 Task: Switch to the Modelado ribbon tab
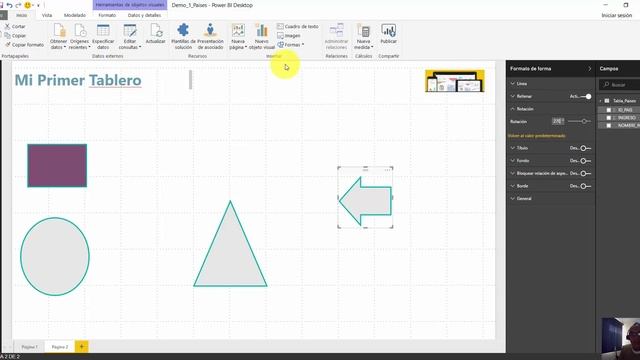coord(75,15)
